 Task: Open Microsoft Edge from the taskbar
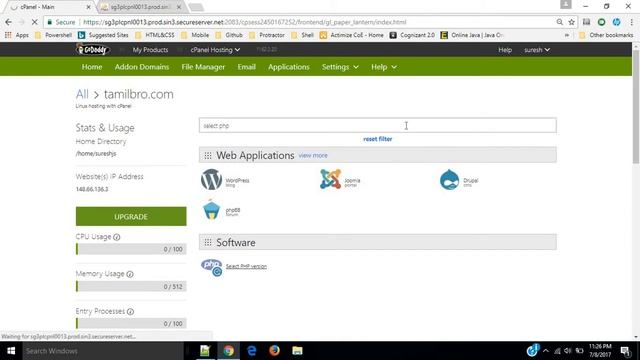coord(251,351)
